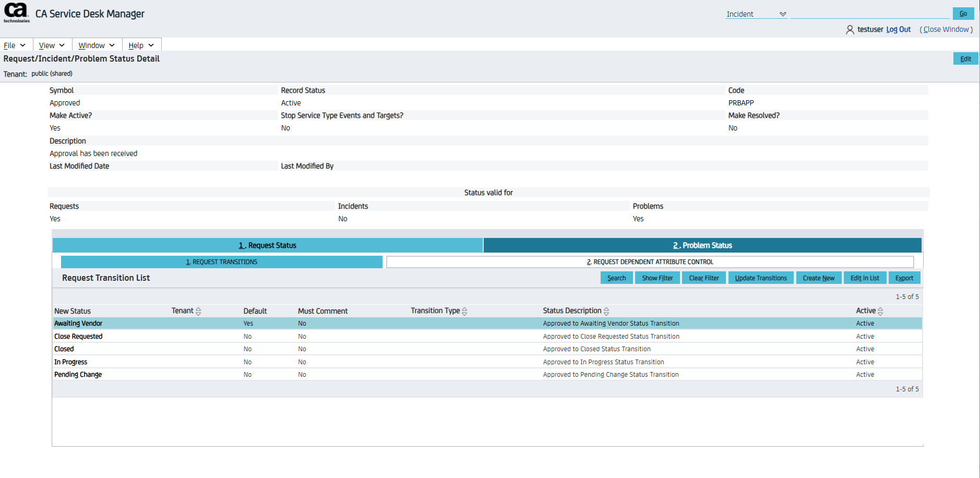Select Request Dependent Attribute Control tab
This screenshot has width=980, height=478.
tap(650, 262)
